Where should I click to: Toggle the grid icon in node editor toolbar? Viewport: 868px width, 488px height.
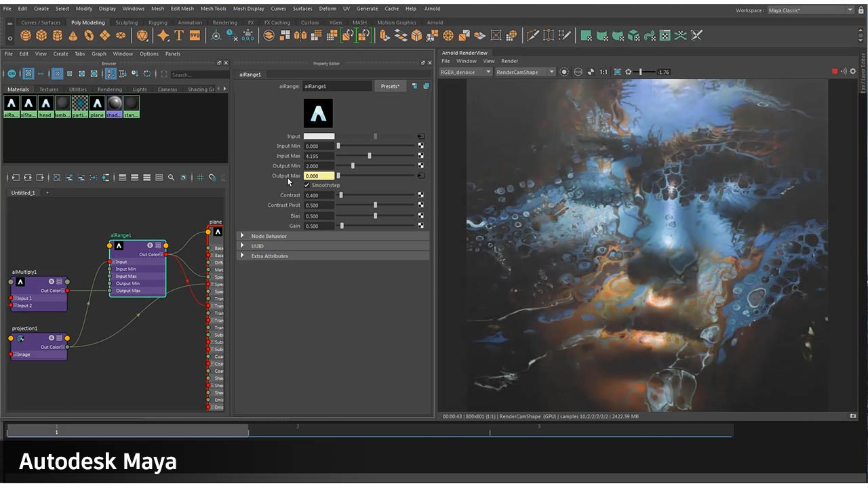[x=200, y=178]
